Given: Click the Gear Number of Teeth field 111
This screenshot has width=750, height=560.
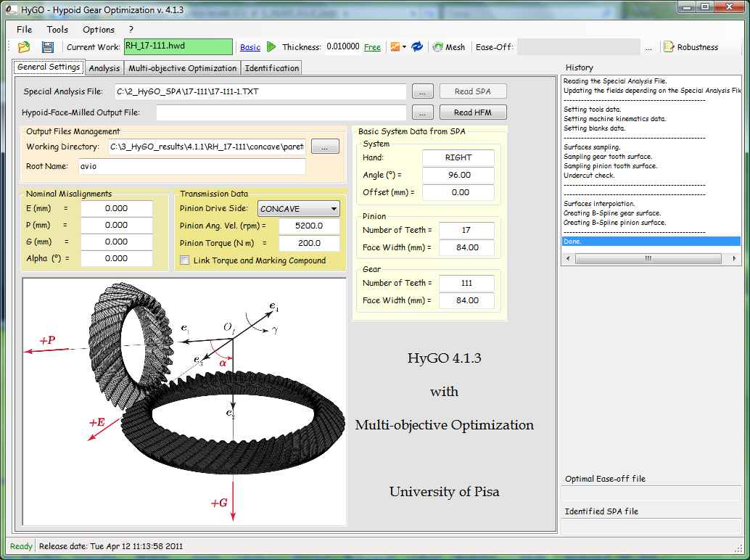Looking at the screenshot, I should tap(466, 283).
